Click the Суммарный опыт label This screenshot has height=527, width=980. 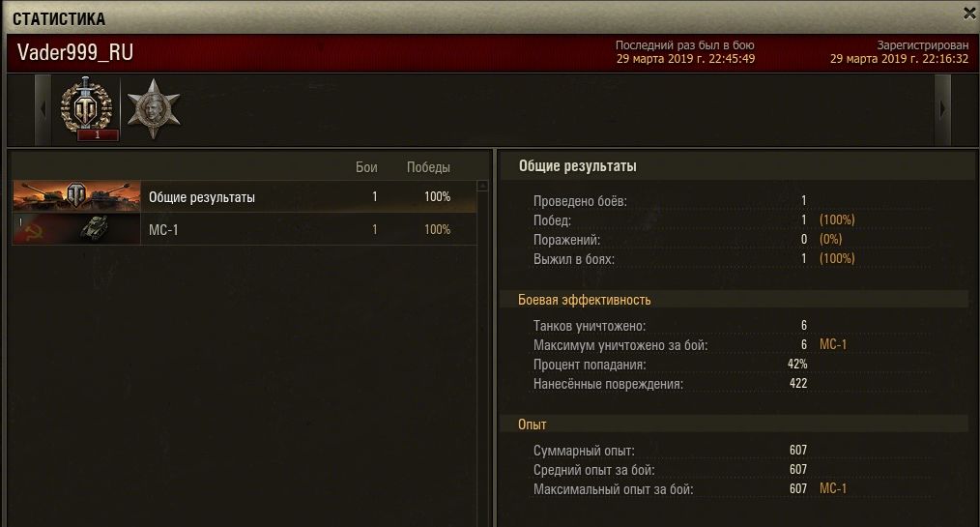[584, 450]
